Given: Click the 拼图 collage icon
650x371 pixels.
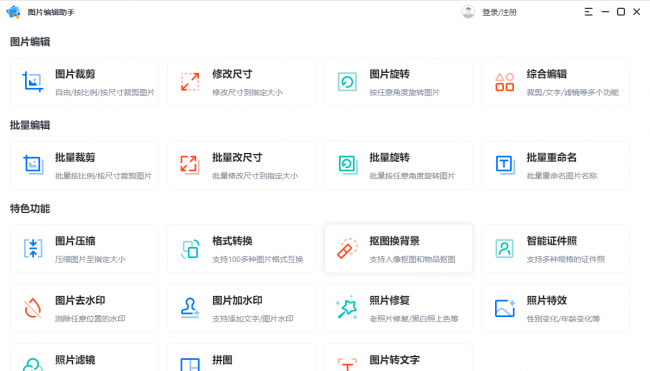Looking at the screenshot, I should pyautogui.click(x=190, y=364).
